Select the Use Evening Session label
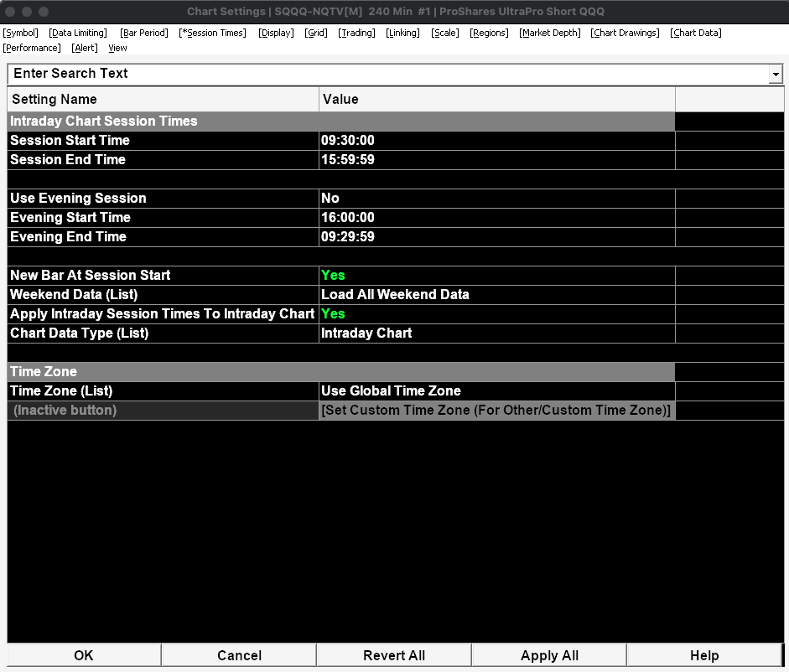 coord(163,199)
